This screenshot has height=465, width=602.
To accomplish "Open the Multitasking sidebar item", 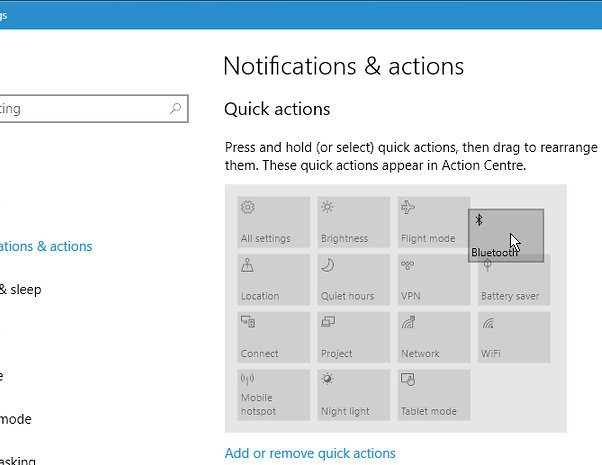I will click(18, 460).
